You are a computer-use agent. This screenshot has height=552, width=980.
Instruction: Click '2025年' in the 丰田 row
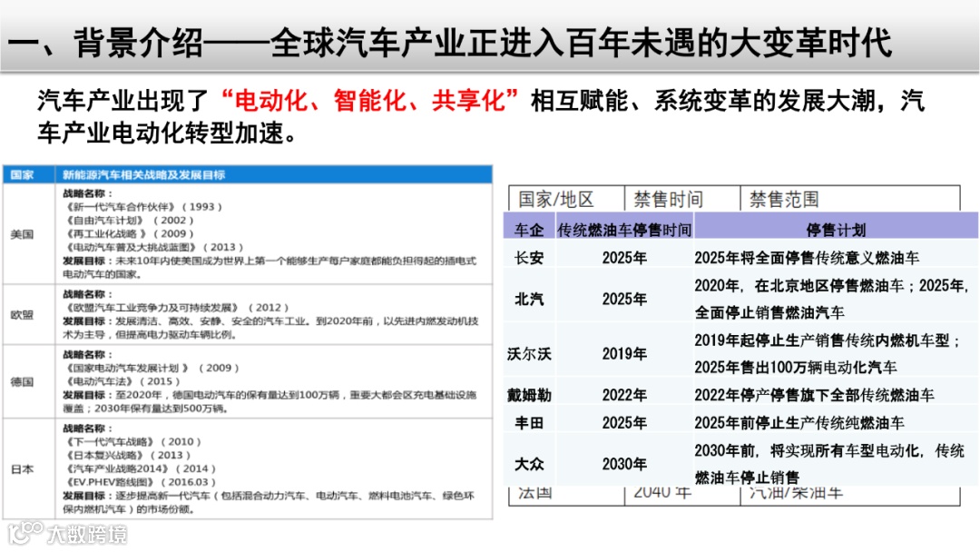pos(624,422)
